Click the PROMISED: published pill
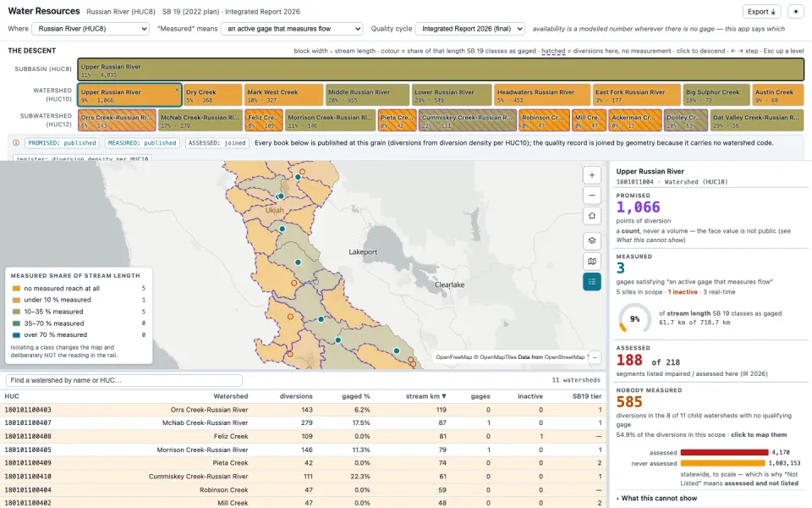This screenshot has height=508, width=812. (x=62, y=143)
